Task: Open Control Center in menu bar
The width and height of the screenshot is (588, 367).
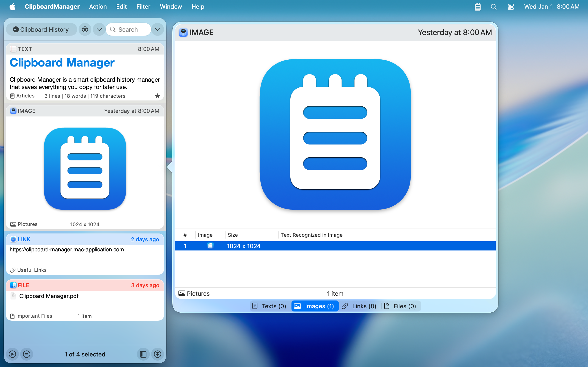Action: tap(511, 7)
